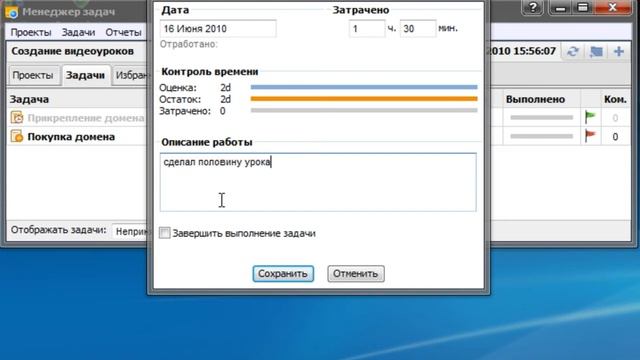Click the Создание видеоуроков project title

coord(73,51)
